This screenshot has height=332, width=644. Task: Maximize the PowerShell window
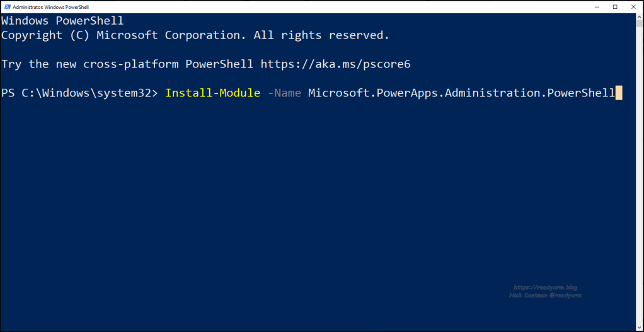pyautogui.click(x=615, y=6)
